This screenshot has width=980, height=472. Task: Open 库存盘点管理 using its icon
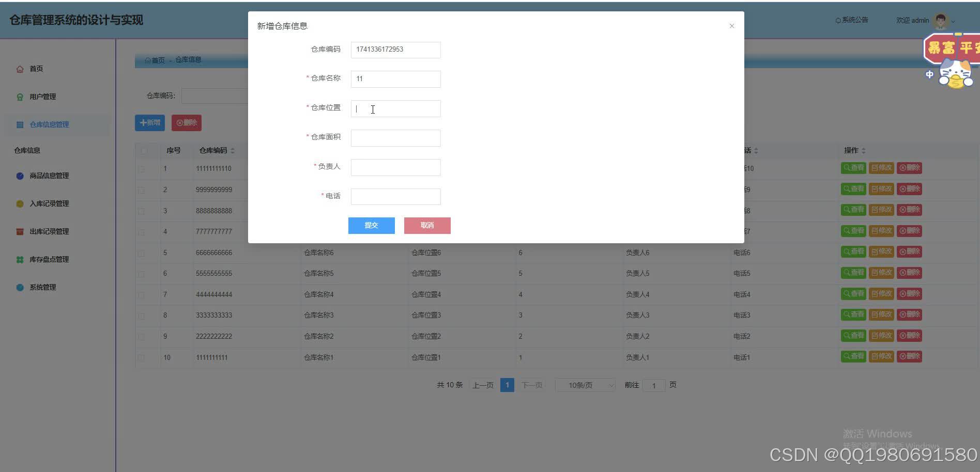point(20,259)
